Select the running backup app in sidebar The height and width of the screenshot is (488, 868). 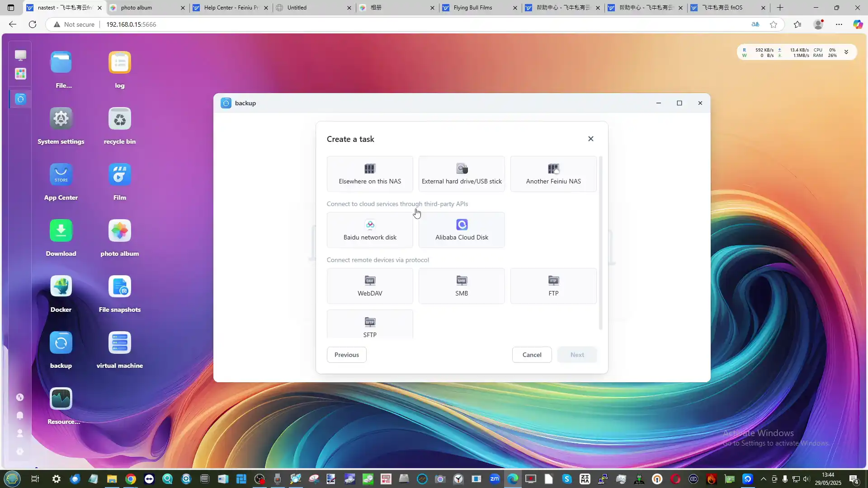20,99
